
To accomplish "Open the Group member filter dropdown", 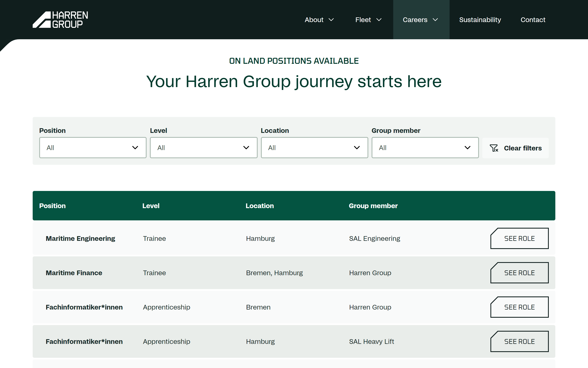I will click(x=425, y=147).
